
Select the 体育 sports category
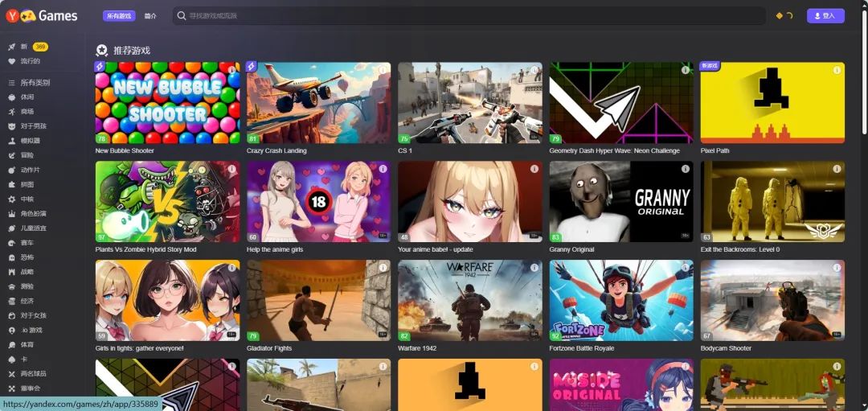point(21,344)
